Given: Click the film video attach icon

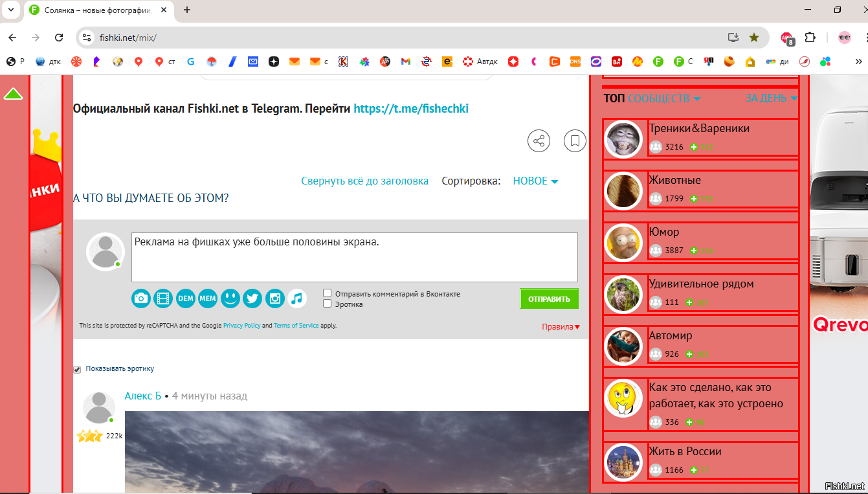Looking at the screenshot, I should click(x=163, y=298).
